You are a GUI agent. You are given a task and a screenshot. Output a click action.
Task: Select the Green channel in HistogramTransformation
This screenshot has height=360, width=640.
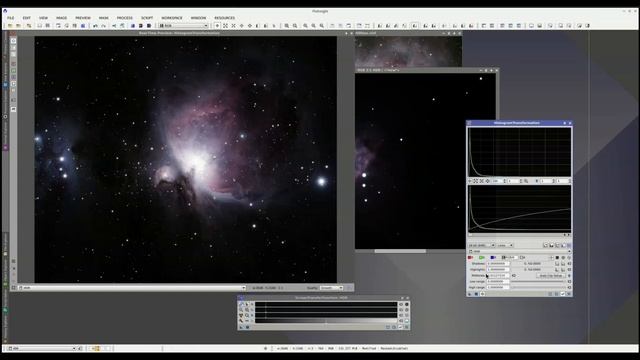(x=482, y=258)
